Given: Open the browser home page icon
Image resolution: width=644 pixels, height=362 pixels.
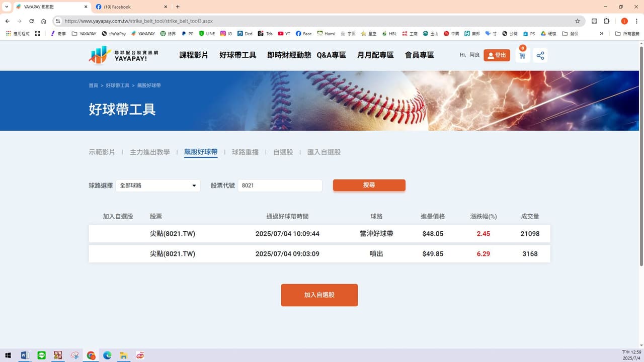Looking at the screenshot, I should pyautogui.click(x=44, y=21).
